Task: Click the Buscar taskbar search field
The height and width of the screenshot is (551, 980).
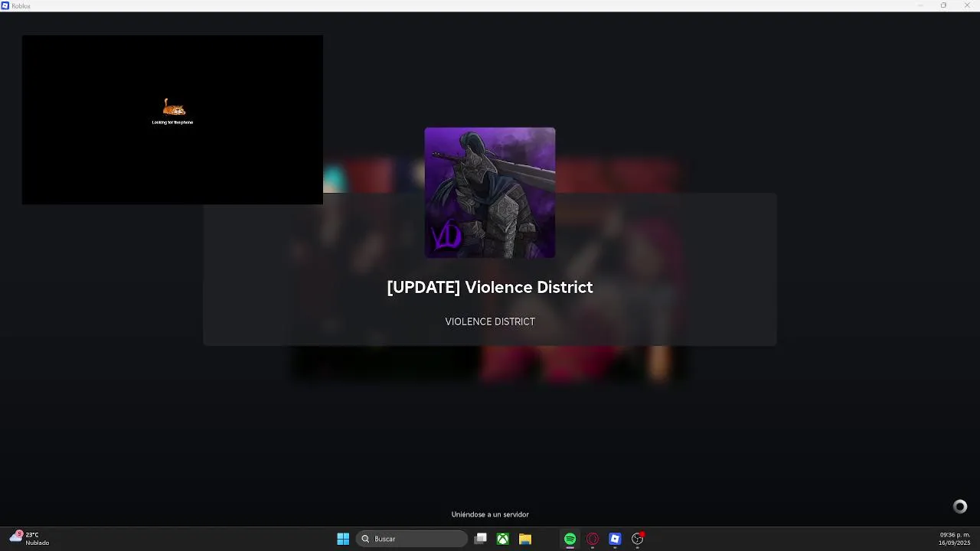Action: click(x=412, y=539)
